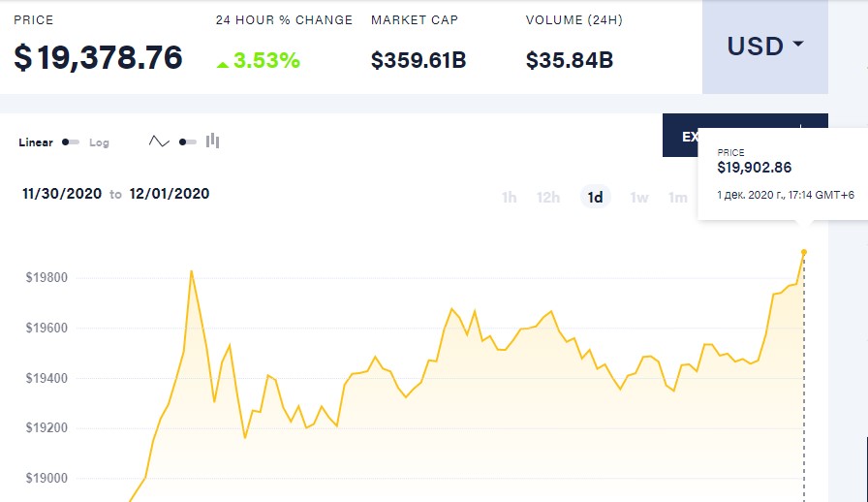
Task: Click the Log scale label
Action: click(99, 142)
